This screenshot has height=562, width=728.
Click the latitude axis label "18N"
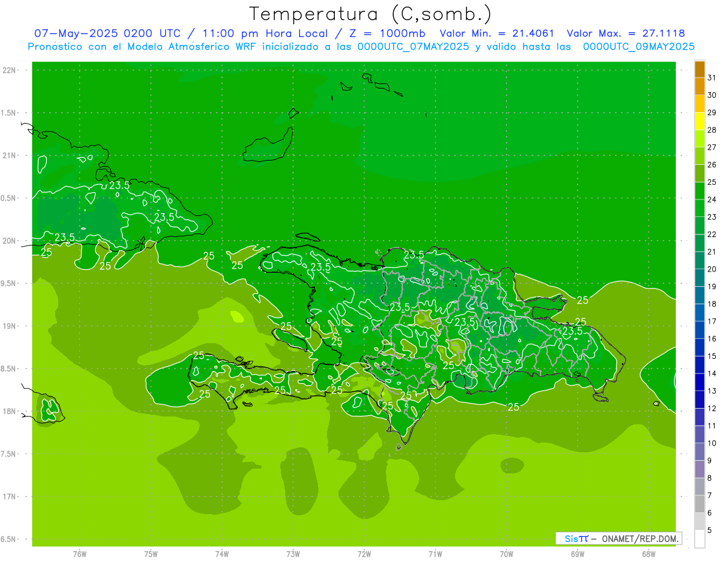click(10, 411)
